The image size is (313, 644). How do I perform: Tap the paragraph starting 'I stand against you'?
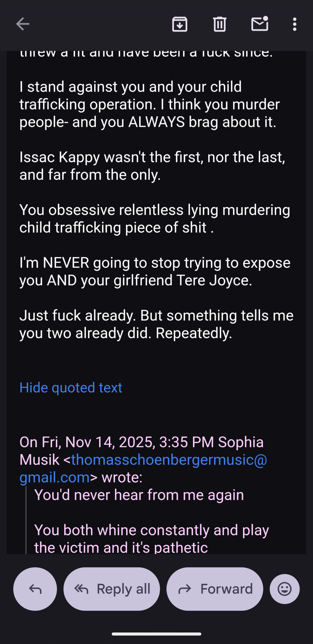click(x=149, y=104)
